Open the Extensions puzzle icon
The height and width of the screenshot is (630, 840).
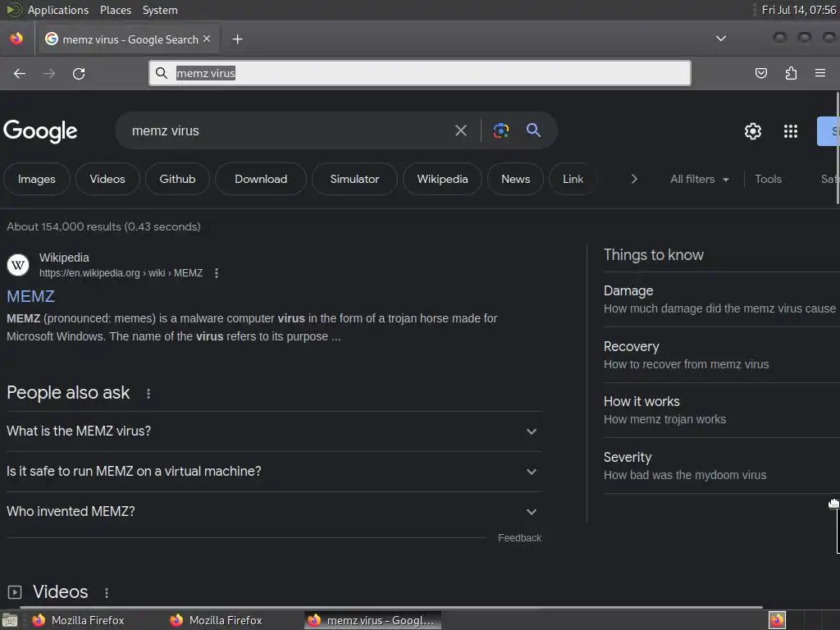click(x=791, y=73)
